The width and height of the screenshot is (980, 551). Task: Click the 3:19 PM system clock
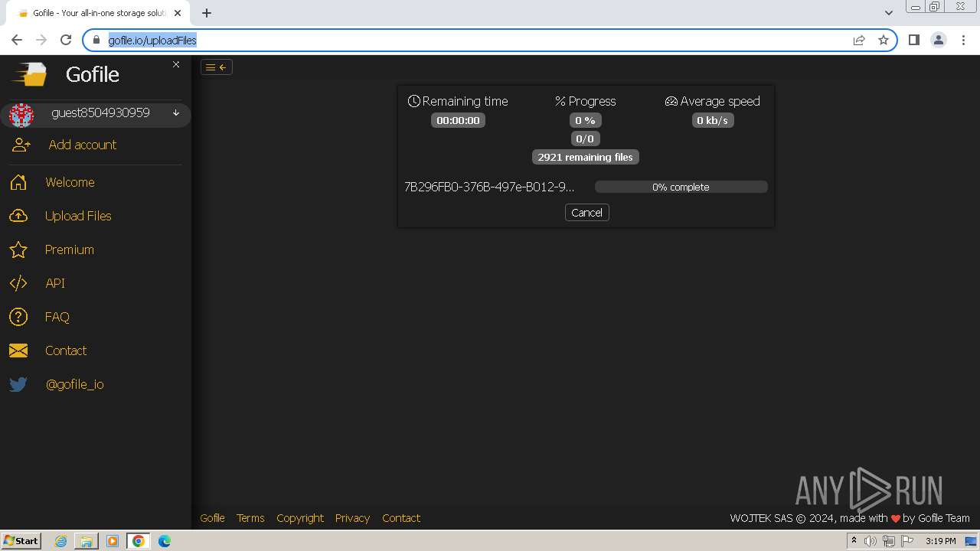[x=941, y=541]
